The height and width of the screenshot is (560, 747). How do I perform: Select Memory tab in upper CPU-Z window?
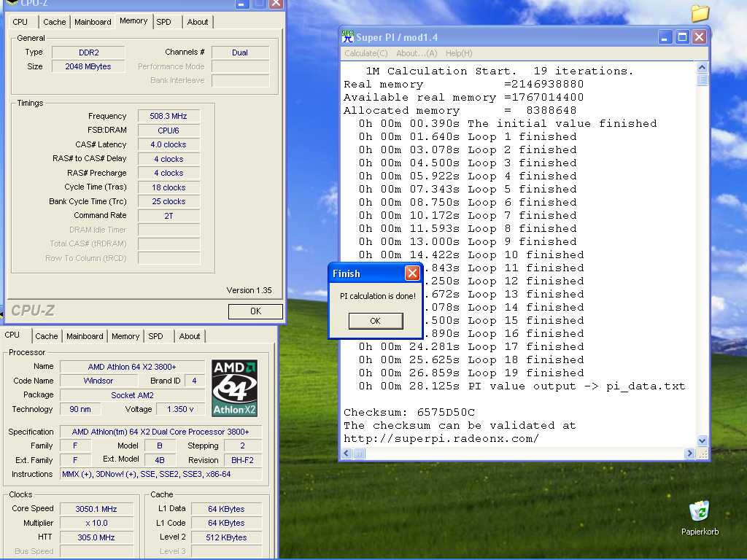(x=133, y=21)
